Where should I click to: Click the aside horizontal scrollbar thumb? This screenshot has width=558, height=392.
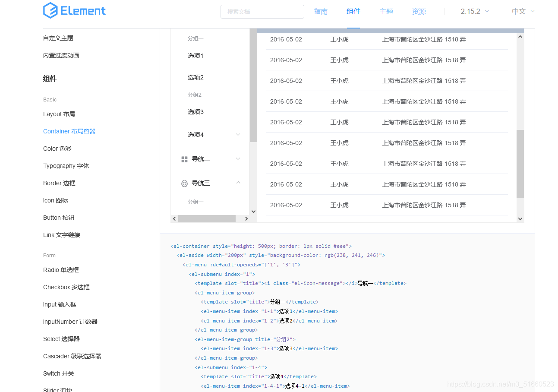pyautogui.click(x=207, y=219)
